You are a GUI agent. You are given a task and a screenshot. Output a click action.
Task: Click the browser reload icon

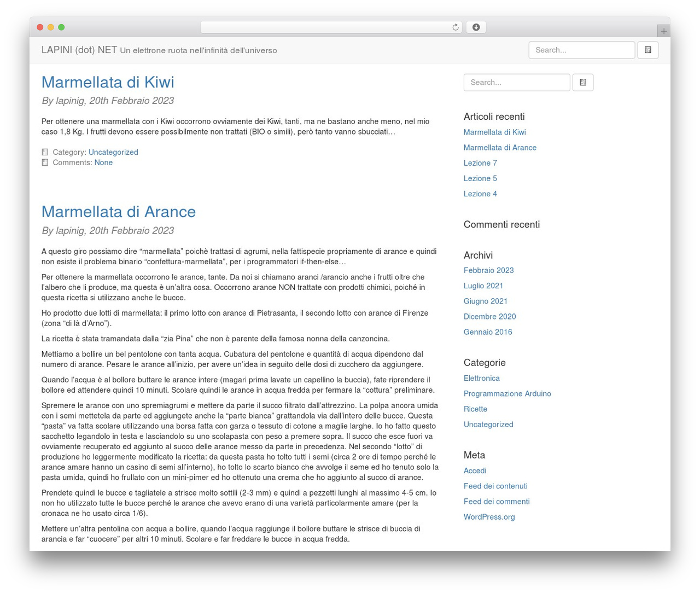(455, 27)
